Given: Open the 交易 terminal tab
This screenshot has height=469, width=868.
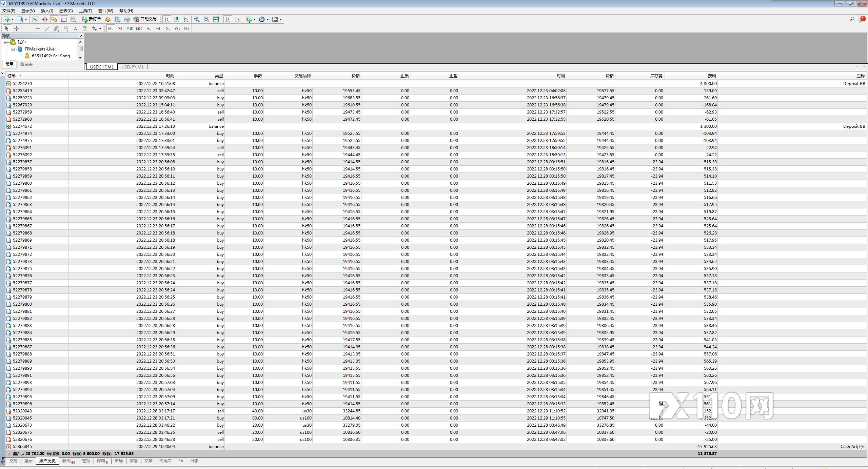Looking at the screenshot, I should [13, 461].
